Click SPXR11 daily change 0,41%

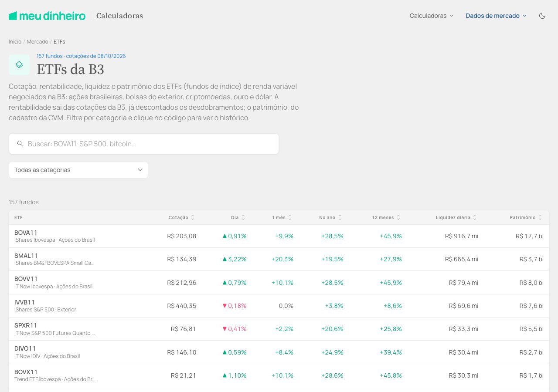(x=235, y=329)
